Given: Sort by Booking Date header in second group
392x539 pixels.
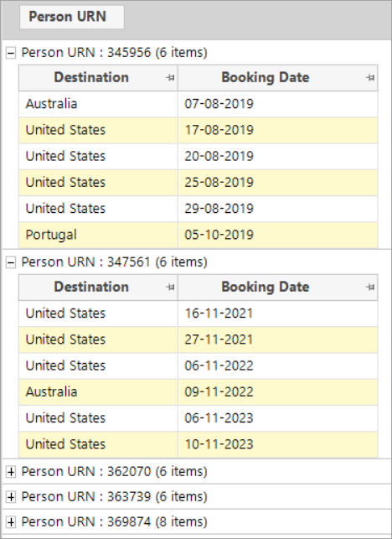Looking at the screenshot, I should pyautogui.click(x=266, y=287).
